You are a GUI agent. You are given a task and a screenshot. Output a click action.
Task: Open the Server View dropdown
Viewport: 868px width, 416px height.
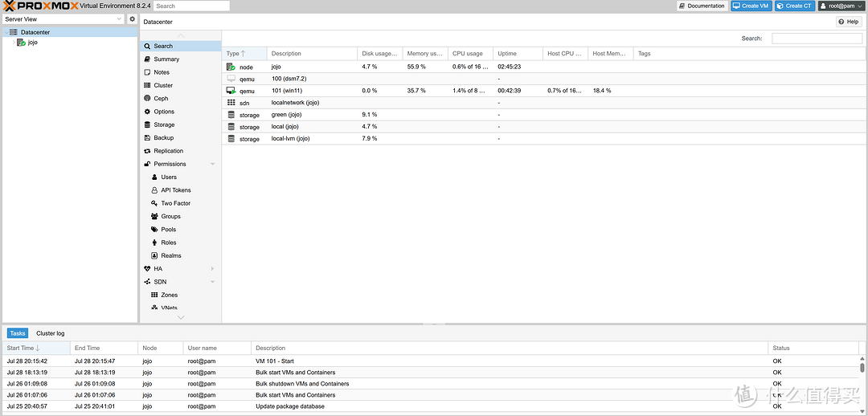click(63, 18)
